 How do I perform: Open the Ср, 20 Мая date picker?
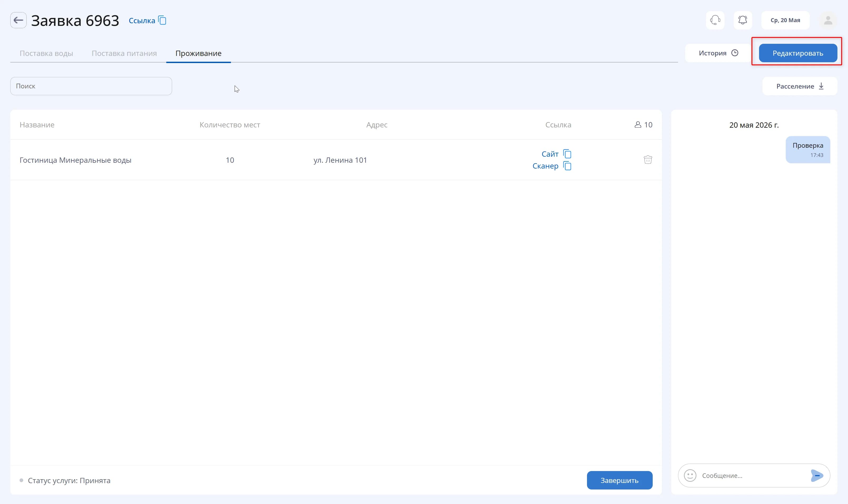click(785, 20)
